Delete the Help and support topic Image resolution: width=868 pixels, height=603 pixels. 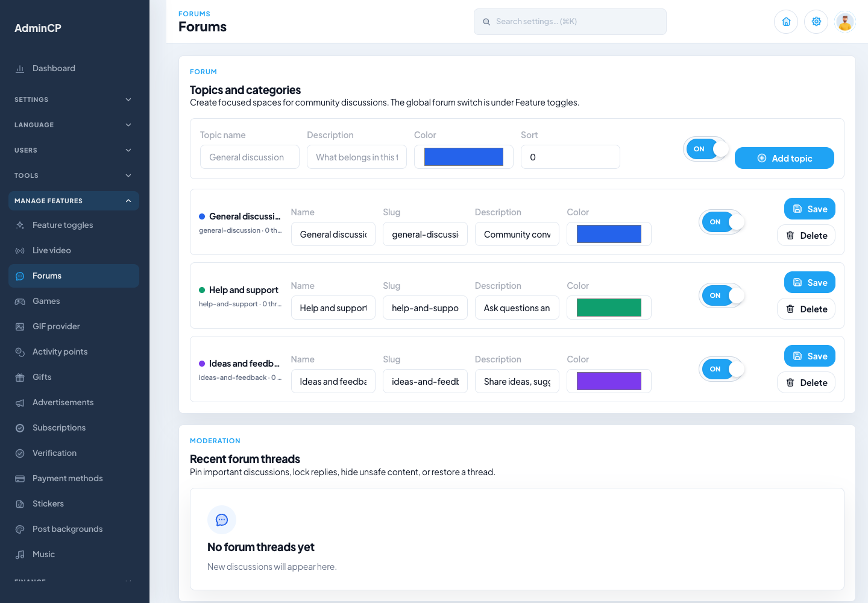pos(806,309)
